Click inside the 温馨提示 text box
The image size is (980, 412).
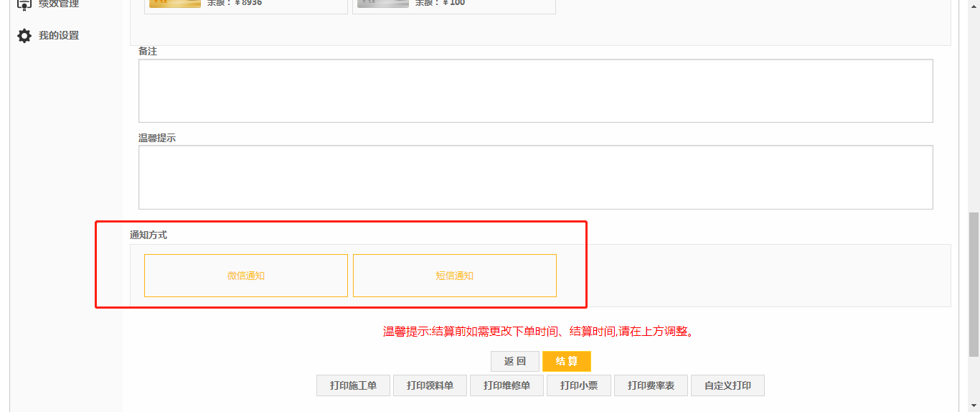535,177
